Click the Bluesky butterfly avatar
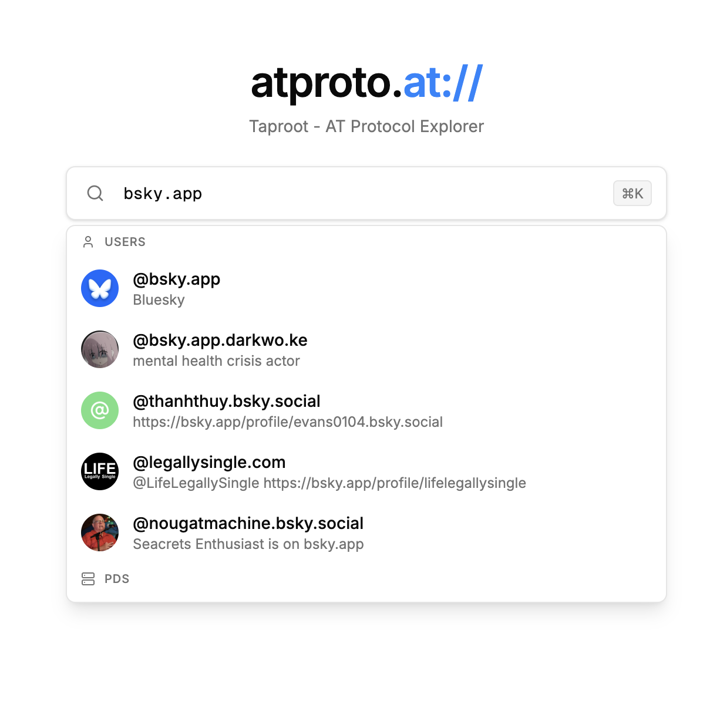This screenshot has height=728, width=720. pyautogui.click(x=100, y=288)
